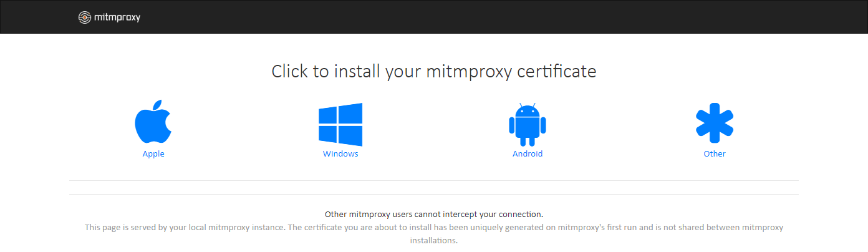Screen dimensions: 868x252
Task: Click the paragraph starting 'This page is served by'
Action: [434, 233]
